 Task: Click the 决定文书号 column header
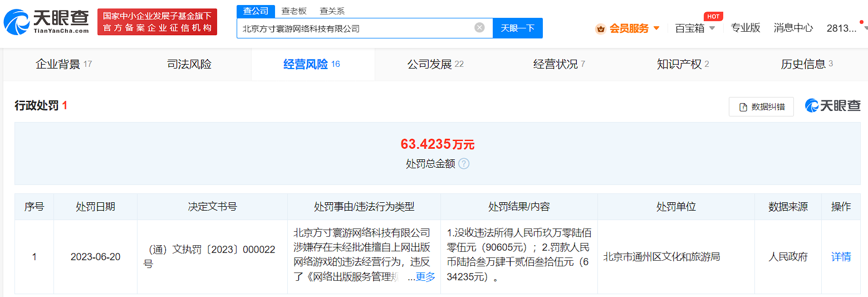(213, 207)
